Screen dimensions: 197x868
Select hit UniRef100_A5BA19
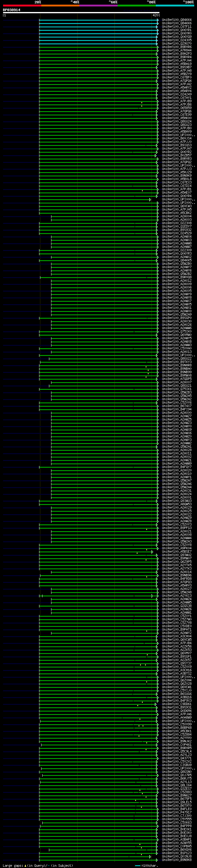tap(177, 64)
